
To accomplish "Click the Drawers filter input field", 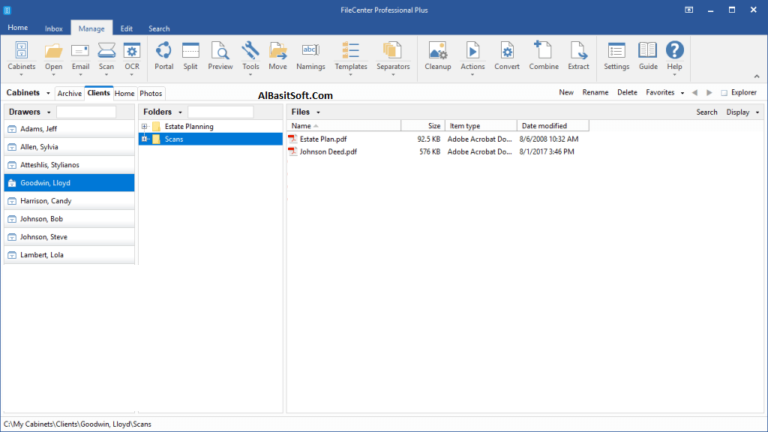I will pyautogui.click(x=86, y=112).
